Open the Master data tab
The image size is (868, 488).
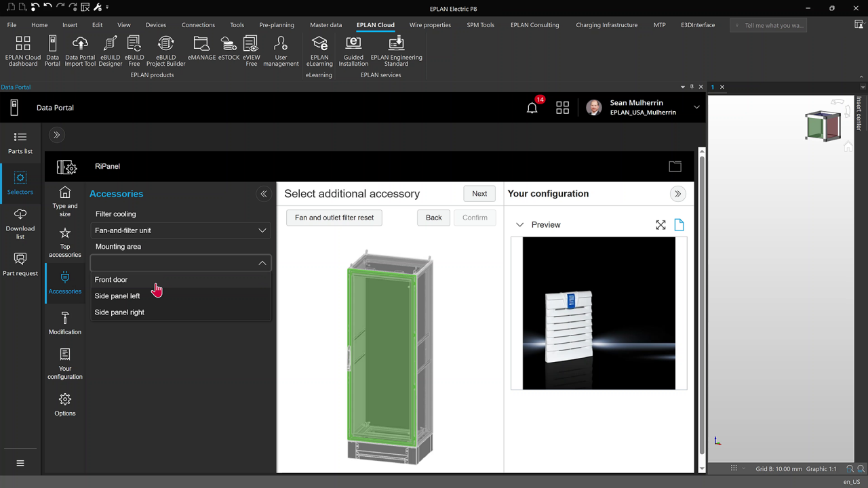[326, 25]
